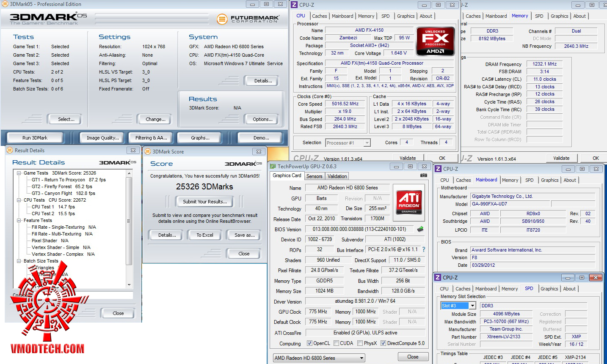Click the 3DMark05 title bar icon

click(5, 4)
